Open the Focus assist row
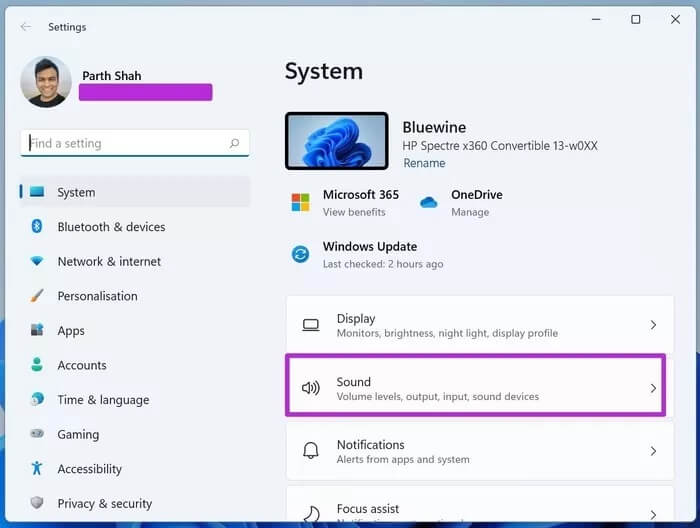 [480, 503]
